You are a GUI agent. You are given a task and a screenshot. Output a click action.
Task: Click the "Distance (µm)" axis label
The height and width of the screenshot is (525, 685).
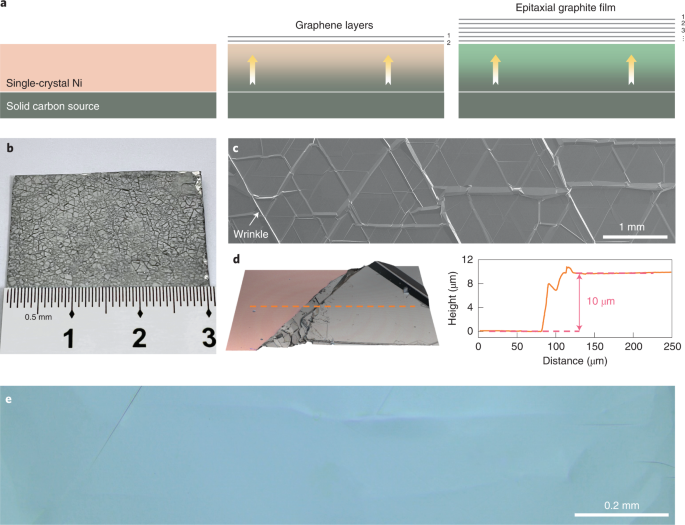(x=573, y=360)
